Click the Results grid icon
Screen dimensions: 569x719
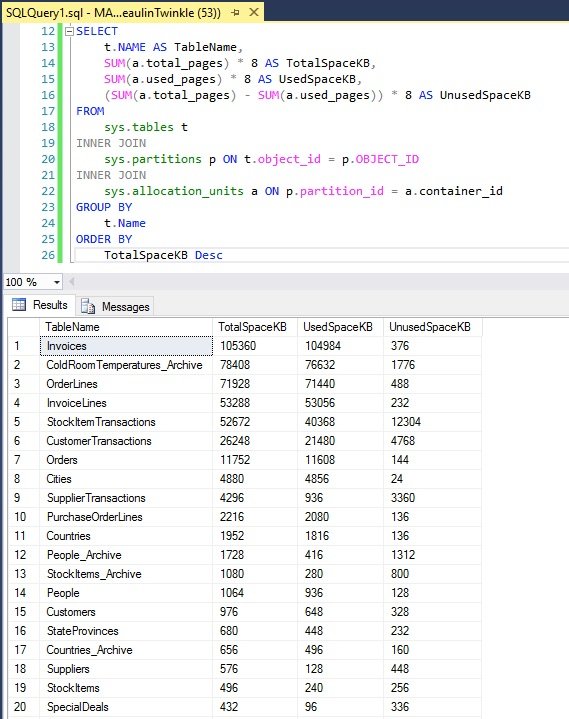[19, 304]
